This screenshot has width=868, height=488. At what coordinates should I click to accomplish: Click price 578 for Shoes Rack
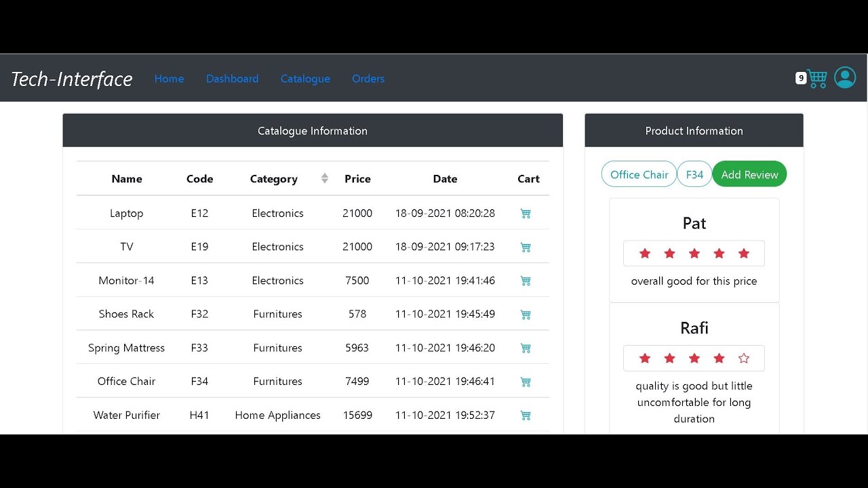coord(357,314)
